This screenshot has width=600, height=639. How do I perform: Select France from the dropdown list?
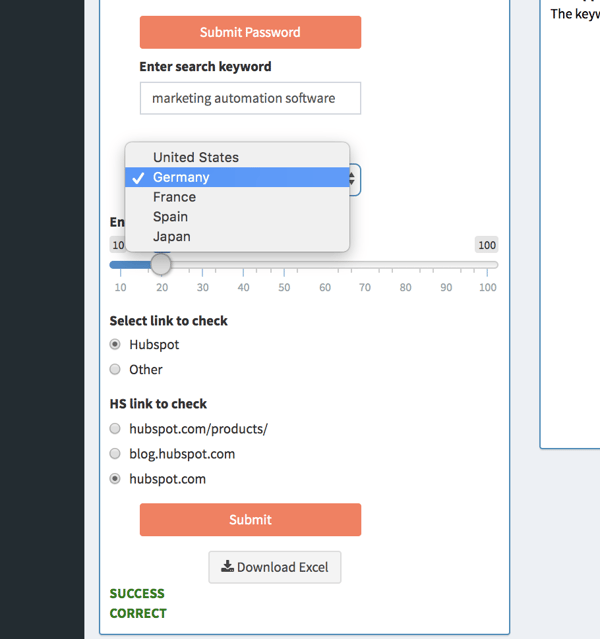pos(174,197)
